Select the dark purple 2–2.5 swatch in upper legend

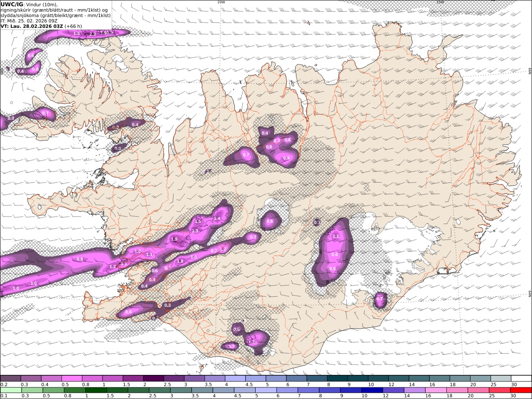pyautogui.click(x=153, y=379)
